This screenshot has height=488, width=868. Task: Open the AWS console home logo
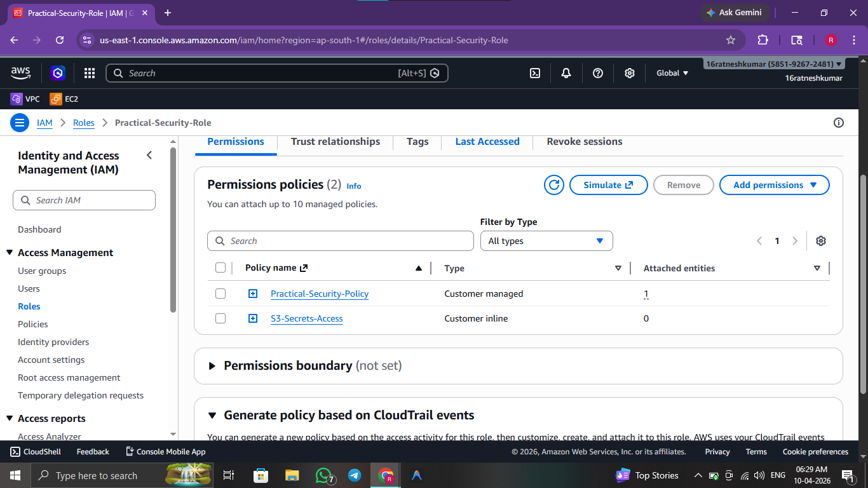click(20, 73)
